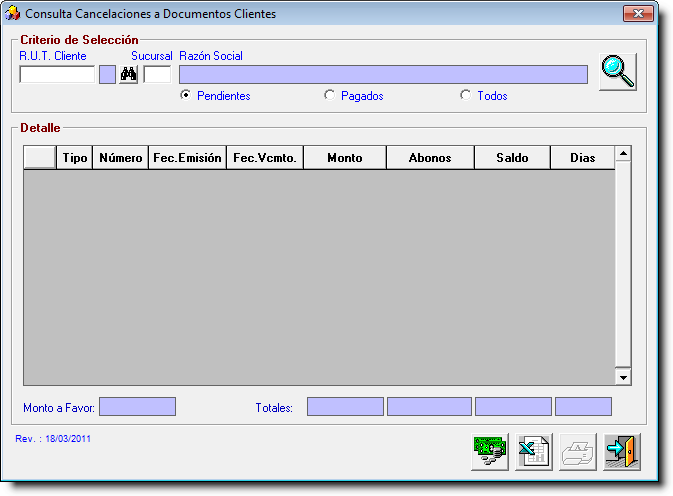
Task: Click the Abonos column header
Action: click(430, 158)
